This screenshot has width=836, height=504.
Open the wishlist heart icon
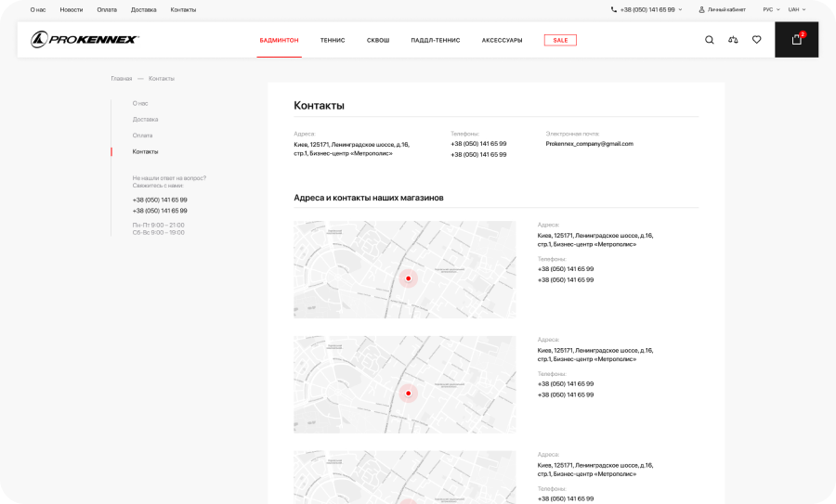click(x=756, y=40)
